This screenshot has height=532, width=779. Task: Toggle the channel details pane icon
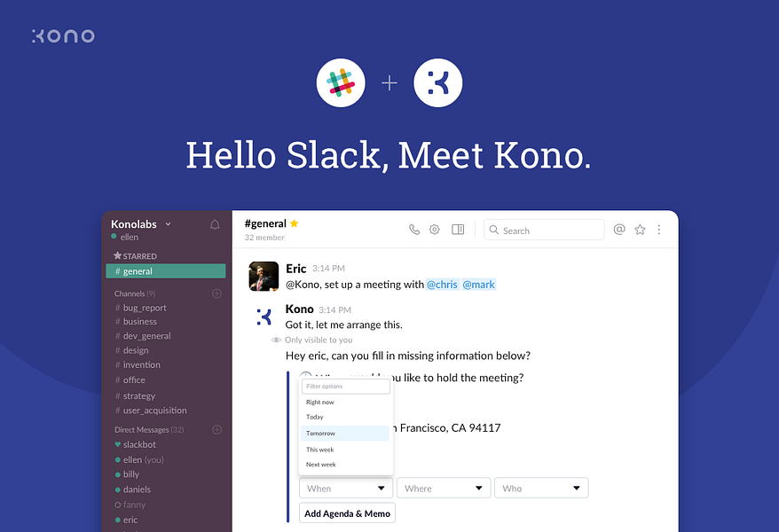pyautogui.click(x=458, y=230)
